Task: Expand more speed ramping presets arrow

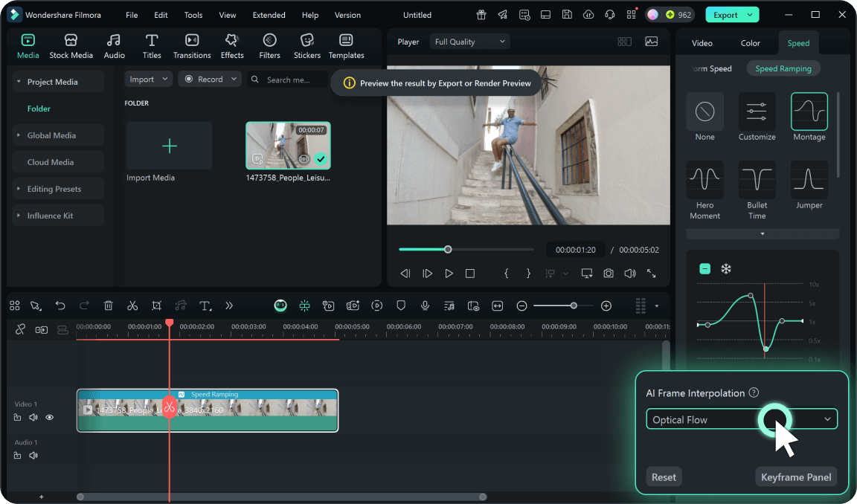Action: (763, 233)
